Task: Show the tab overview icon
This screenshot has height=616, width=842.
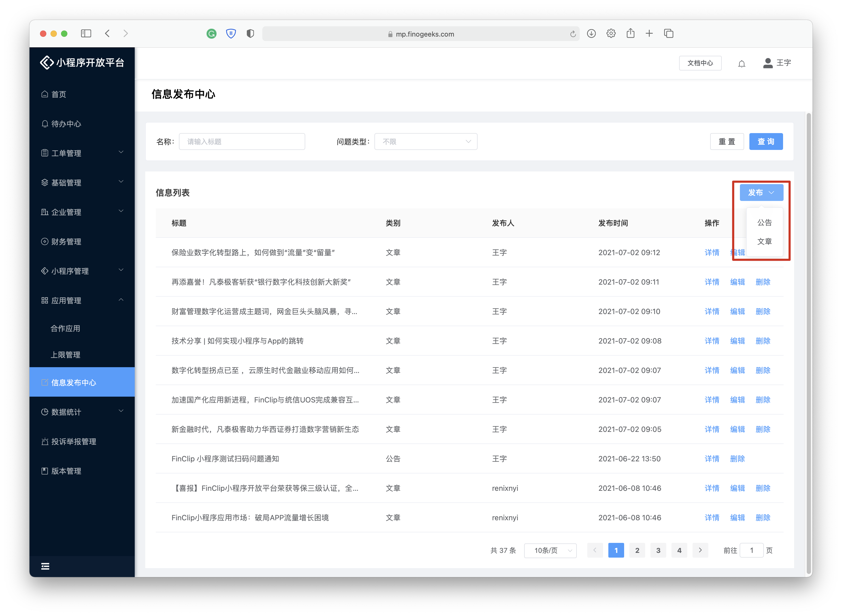Action: click(669, 34)
